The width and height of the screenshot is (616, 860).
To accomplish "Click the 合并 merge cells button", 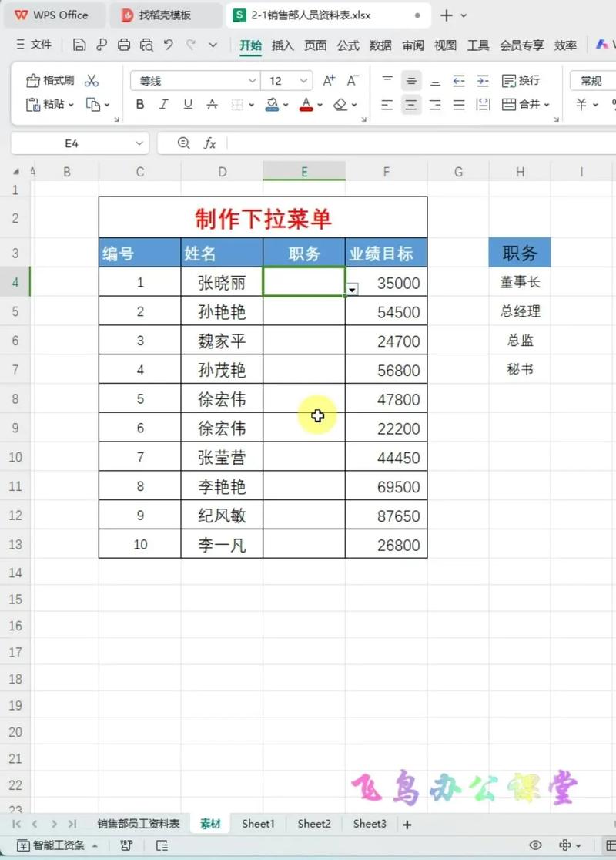I will coord(526,104).
